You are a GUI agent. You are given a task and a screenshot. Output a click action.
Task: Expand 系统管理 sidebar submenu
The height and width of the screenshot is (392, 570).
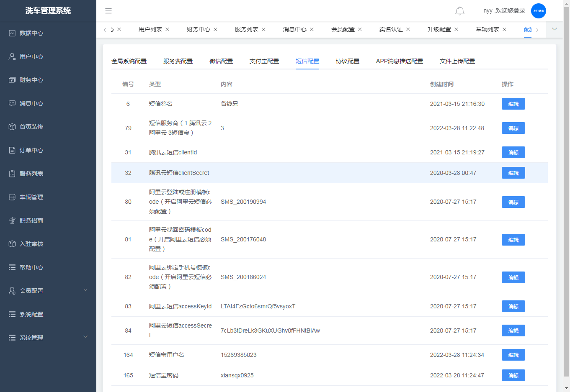pyautogui.click(x=48, y=338)
